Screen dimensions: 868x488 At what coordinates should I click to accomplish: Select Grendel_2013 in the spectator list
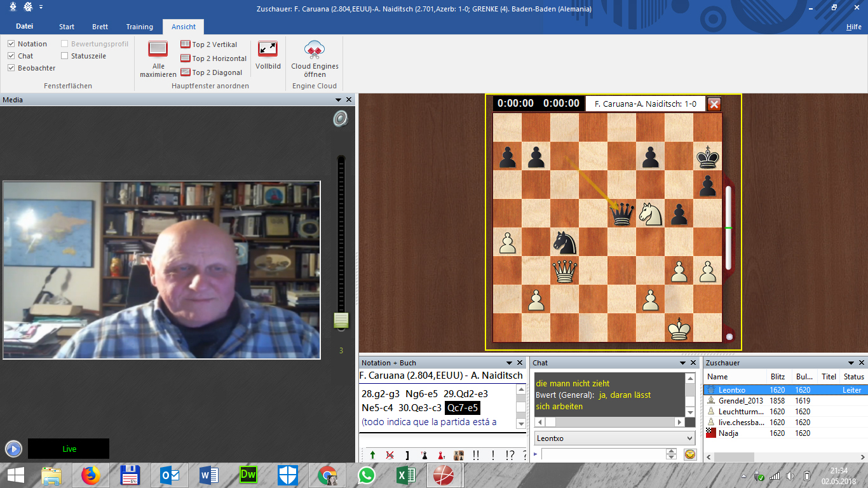[x=740, y=401]
